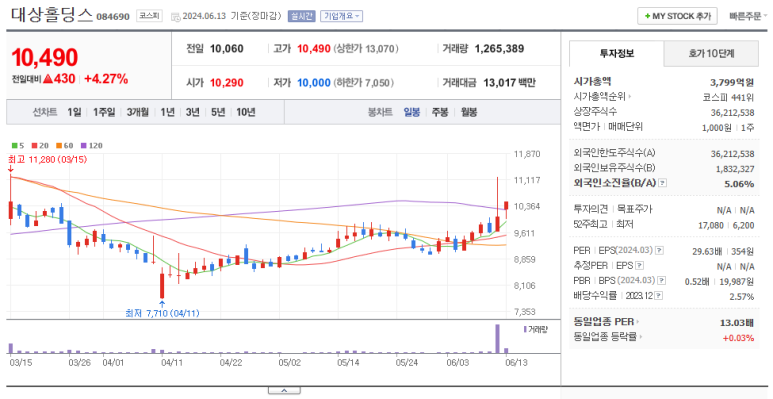Image resolution: width=773 pixels, height=399 pixels.
Task: Click green 5-day moving average legend
Action: tap(18, 145)
